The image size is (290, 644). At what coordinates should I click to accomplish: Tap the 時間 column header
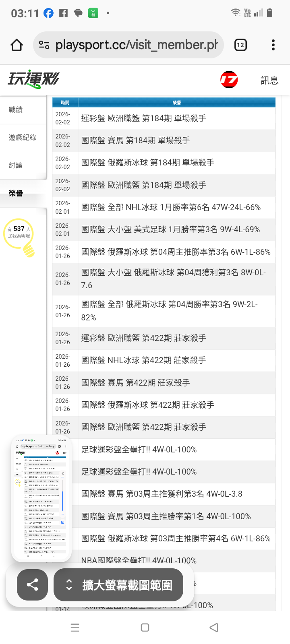(x=65, y=103)
